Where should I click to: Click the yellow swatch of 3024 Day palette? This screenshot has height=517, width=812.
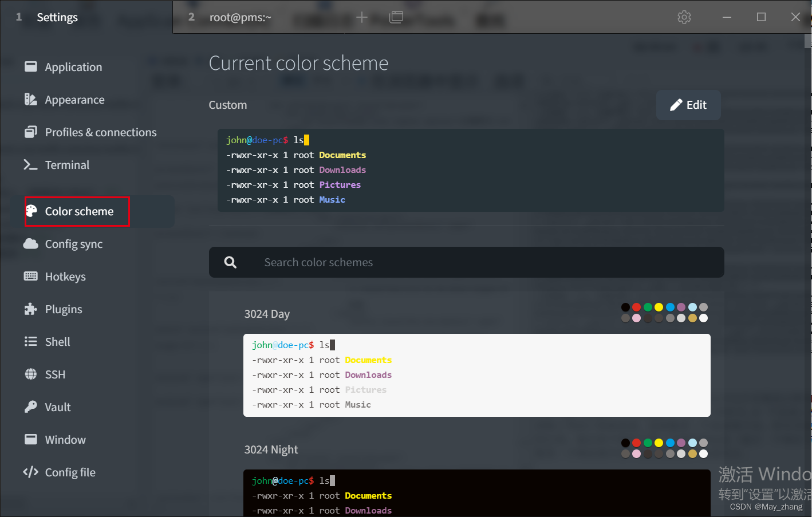coord(659,307)
